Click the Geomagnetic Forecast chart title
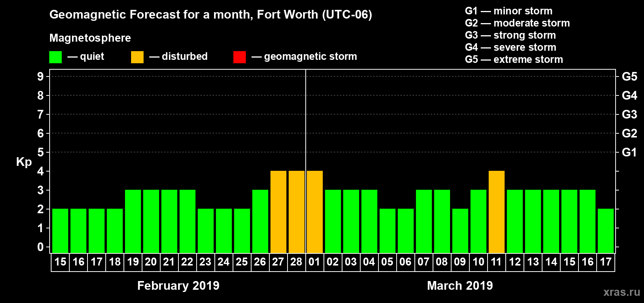Image resolution: width=644 pixels, height=303 pixels. click(x=211, y=15)
